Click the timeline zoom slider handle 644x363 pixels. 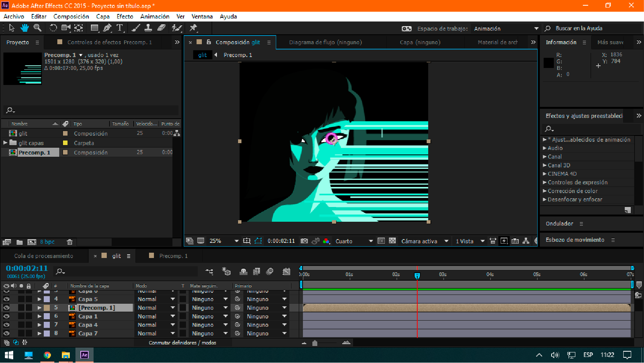[315, 343]
